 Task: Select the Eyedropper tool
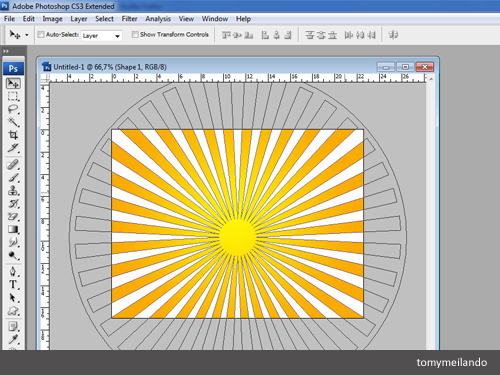(x=13, y=339)
